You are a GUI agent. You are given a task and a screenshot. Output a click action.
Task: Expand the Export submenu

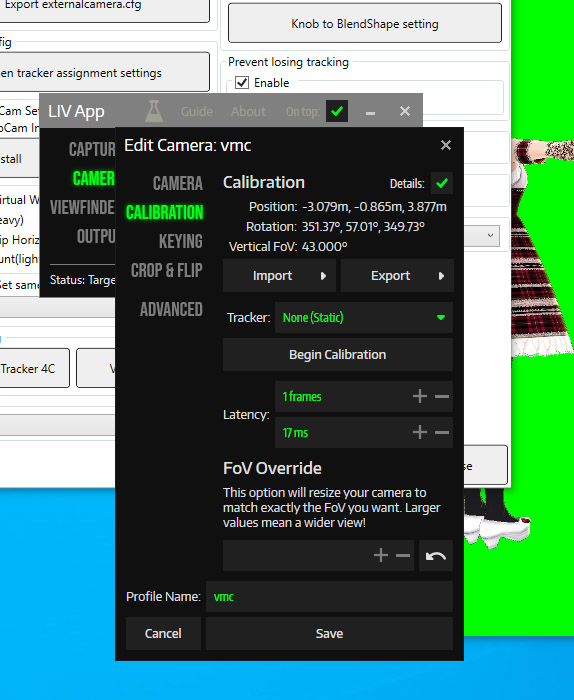pyautogui.click(x=397, y=276)
